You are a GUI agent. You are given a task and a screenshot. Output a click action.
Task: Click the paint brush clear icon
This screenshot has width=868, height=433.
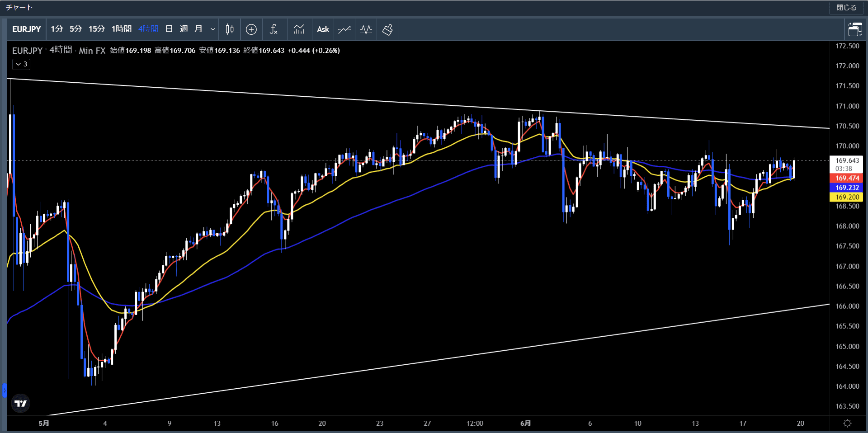(387, 29)
